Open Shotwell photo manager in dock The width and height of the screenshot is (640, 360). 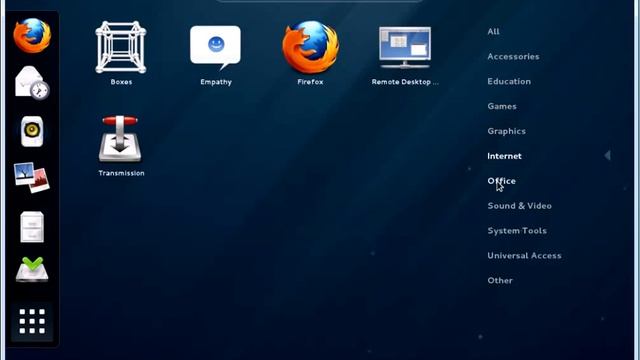click(32, 178)
